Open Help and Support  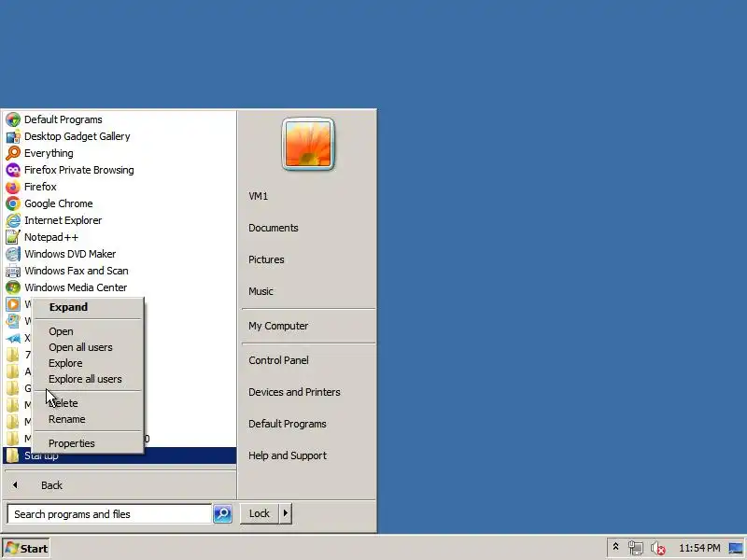pos(288,455)
